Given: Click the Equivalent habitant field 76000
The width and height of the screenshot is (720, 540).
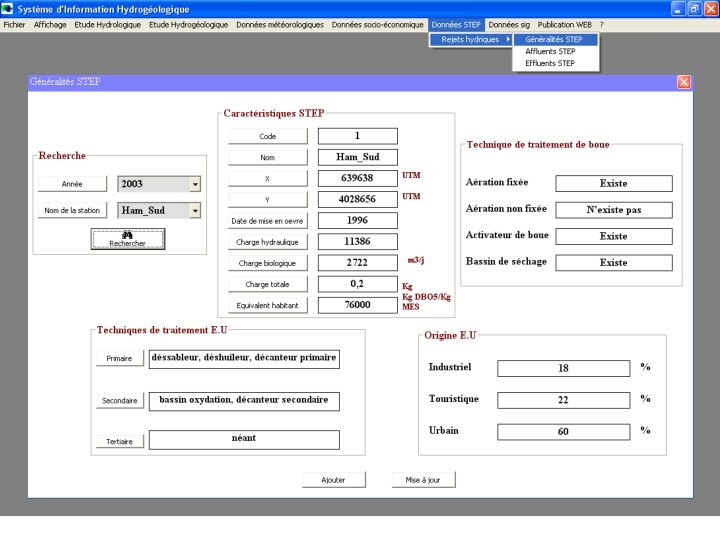Looking at the screenshot, I should (358, 305).
